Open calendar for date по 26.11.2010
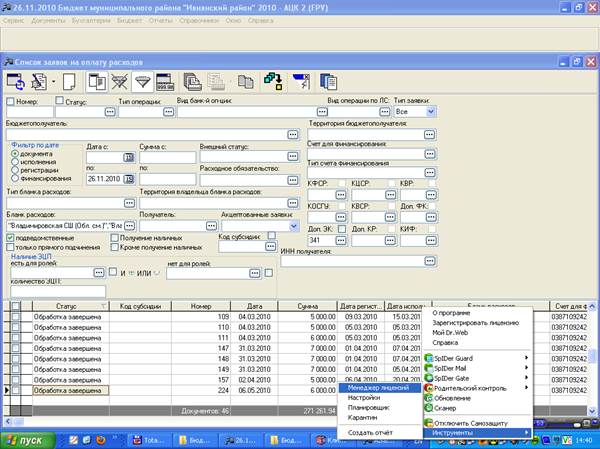The image size is (600, 449). tap(129, 179)
